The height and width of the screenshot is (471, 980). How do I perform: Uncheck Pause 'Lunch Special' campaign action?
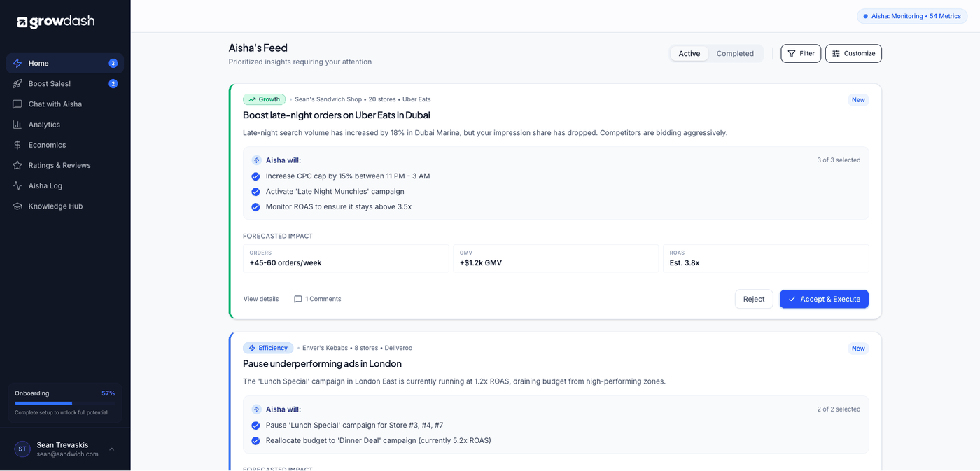(x=255, y=426)
